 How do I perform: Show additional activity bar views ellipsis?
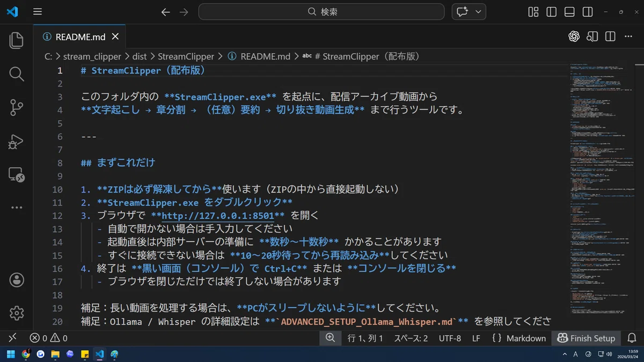[x=17, y=208]
